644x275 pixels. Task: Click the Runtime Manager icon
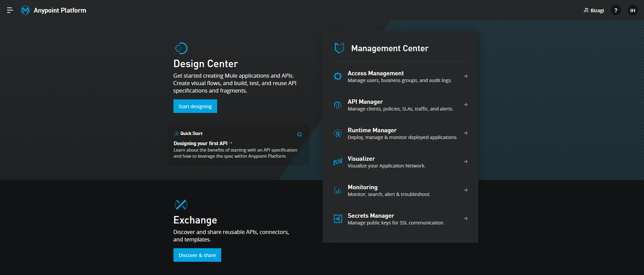338,133
